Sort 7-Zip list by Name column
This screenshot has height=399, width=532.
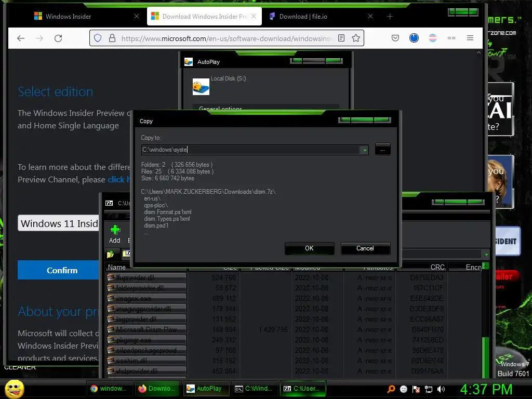117,268
